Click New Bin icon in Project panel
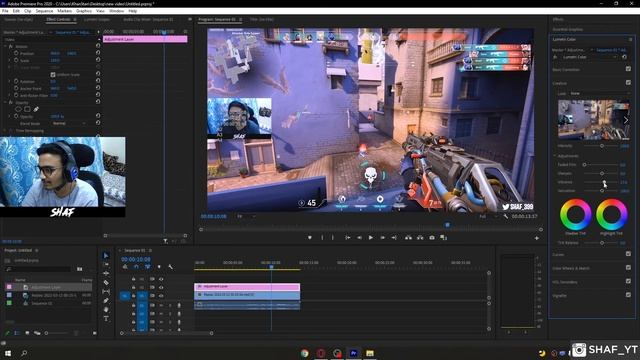This screenshot has height=360, width=640. pos(79,269)
